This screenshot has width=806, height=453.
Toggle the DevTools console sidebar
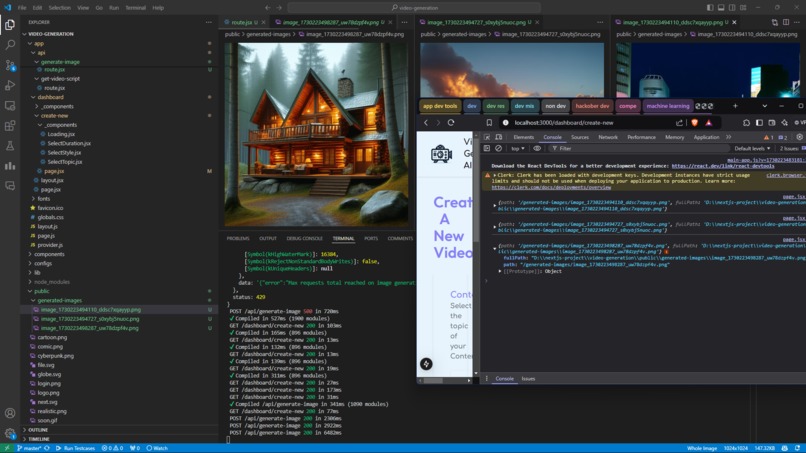tap(487, 148)
